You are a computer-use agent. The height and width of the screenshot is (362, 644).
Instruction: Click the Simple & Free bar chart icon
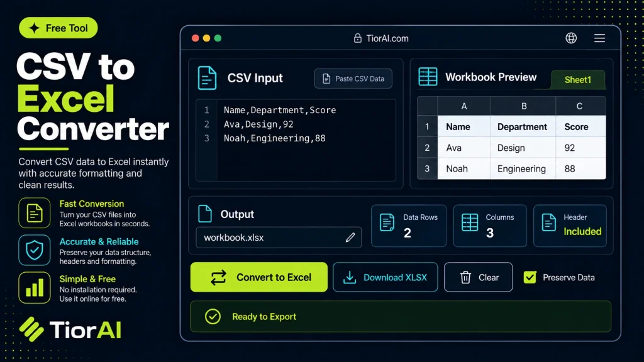(x=35, y=287)
